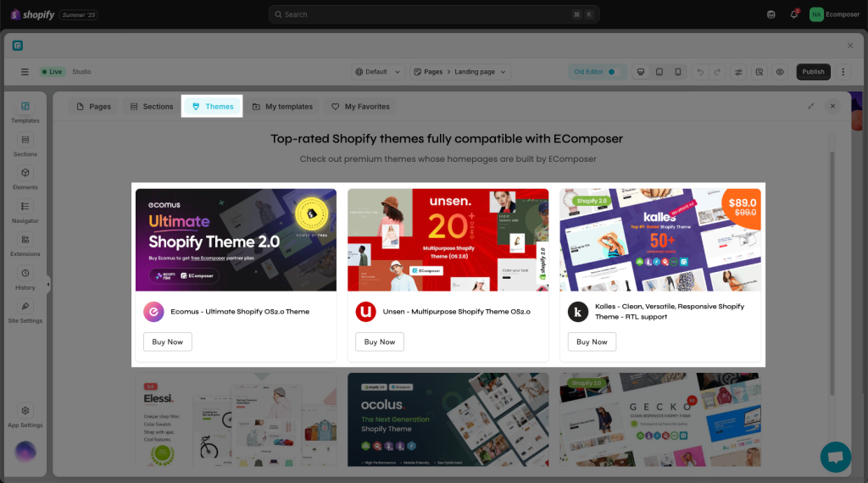Click the redo arrow icon
The height and width of the screenshot is (483, 868).
tap(717, 72)
